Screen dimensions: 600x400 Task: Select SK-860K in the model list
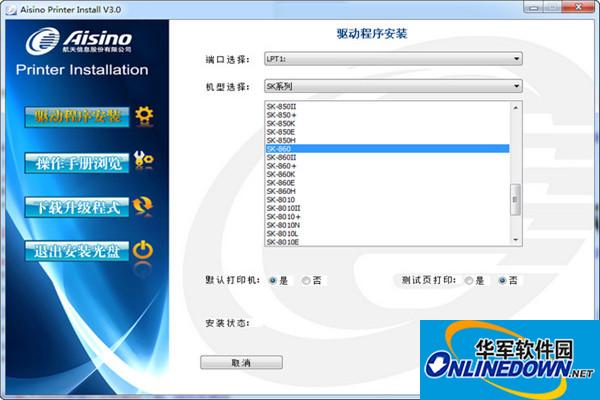click(x=388, y=174)
